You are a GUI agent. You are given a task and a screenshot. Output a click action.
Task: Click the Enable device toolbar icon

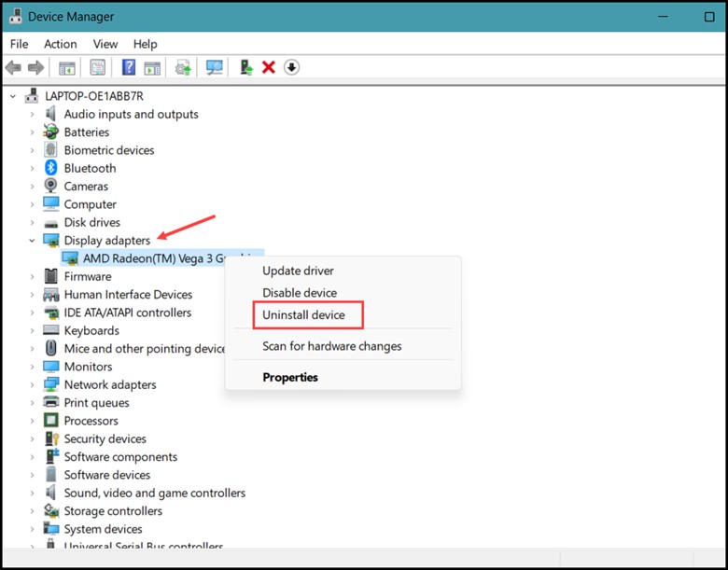click(x=246, y=68)
